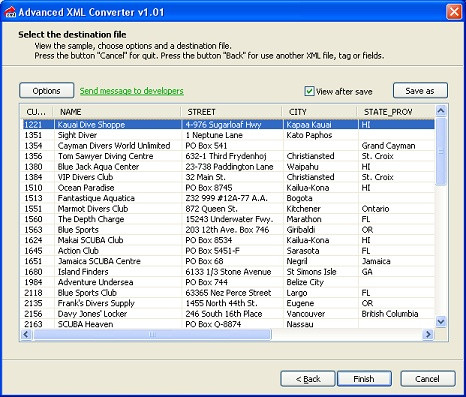The width and height of the screenshot is (466, 397).
Task: Go back with the < Back button
Action: [x=308, y=379]
